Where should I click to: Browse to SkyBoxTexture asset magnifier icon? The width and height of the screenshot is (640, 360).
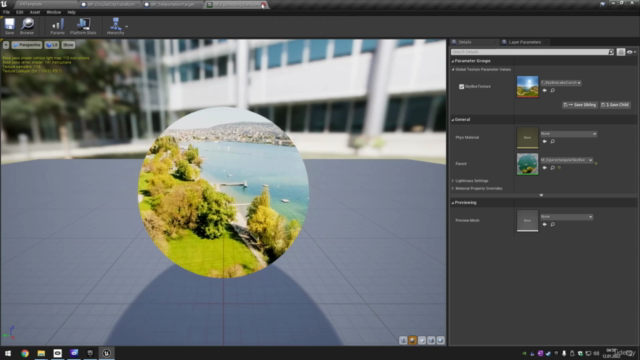[x=553, y=90]
